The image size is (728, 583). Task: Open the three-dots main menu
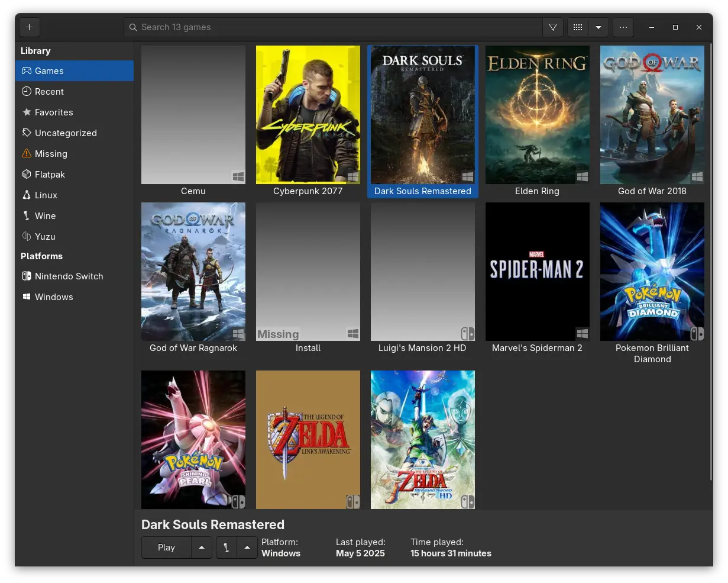[623, 27]
